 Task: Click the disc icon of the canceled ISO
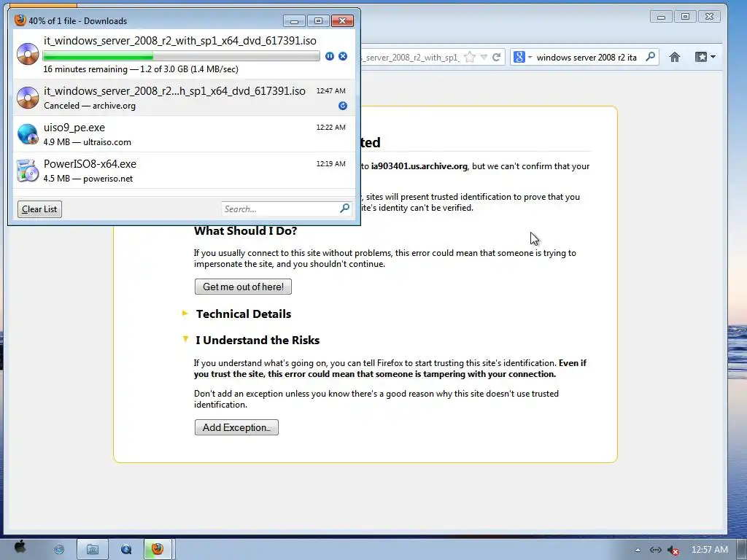click(x=28, y=98)
